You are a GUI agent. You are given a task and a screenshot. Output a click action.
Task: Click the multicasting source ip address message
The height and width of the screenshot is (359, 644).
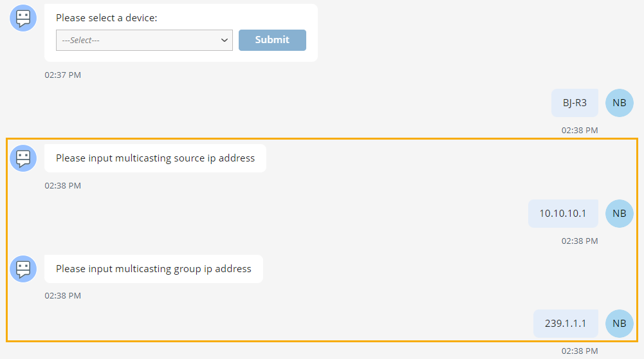click(x=155, y=158)
